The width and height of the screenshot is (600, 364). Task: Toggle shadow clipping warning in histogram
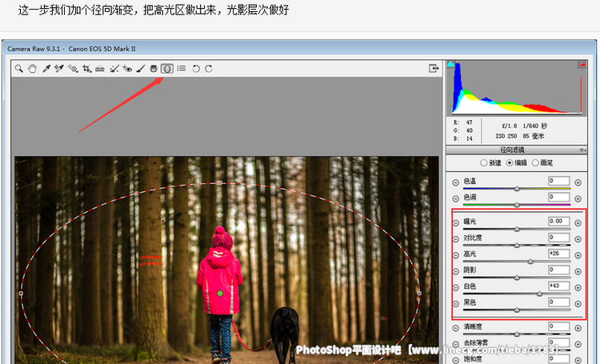(x=450, y=64)
